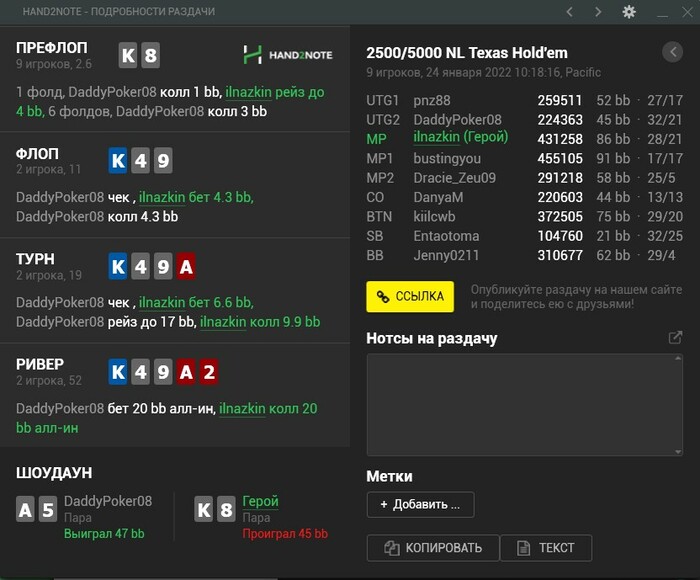Click the ТЕКСТ button
Viewport: 700px width, 580px height.
click(x=546, y=548)
